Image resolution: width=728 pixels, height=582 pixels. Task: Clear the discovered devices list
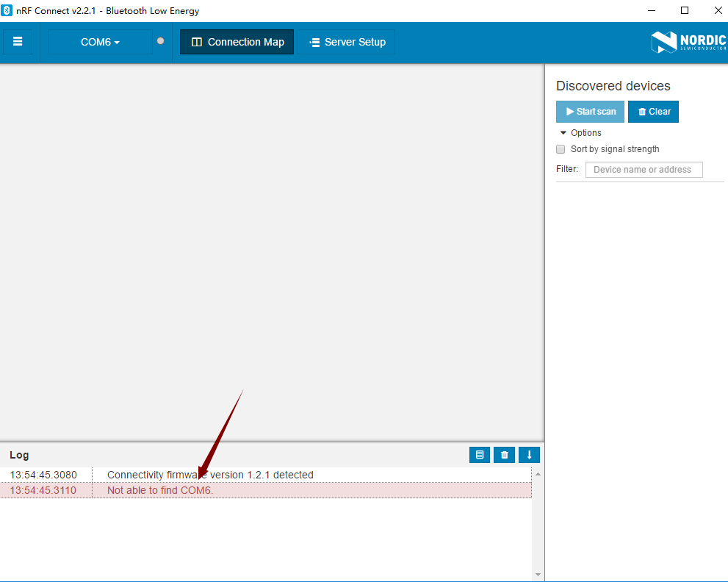point(653,112)
